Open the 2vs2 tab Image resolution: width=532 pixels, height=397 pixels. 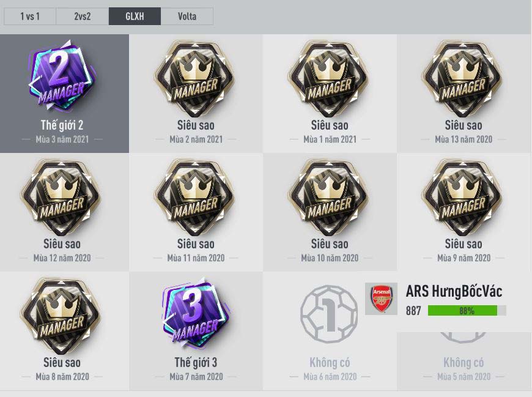pos(83,17)
